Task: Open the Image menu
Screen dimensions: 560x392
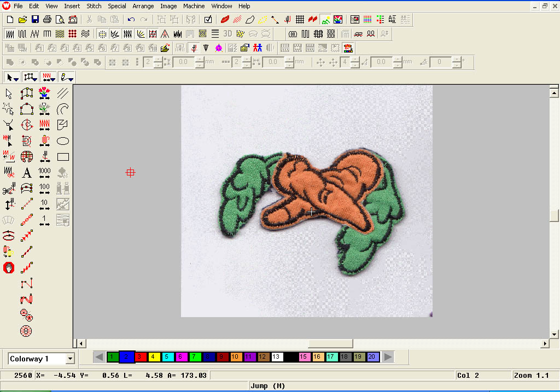Action: (168, 6)
